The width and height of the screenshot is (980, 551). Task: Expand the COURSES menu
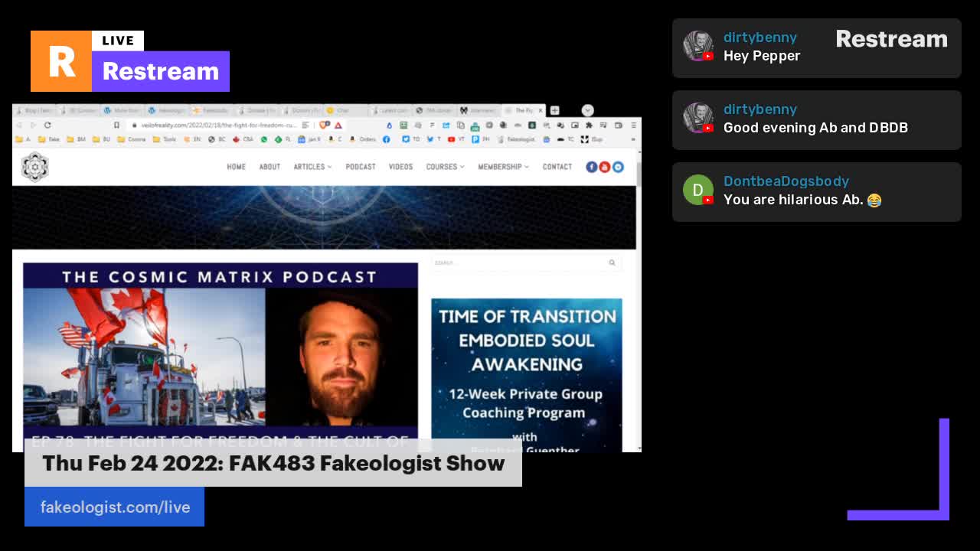445,167
